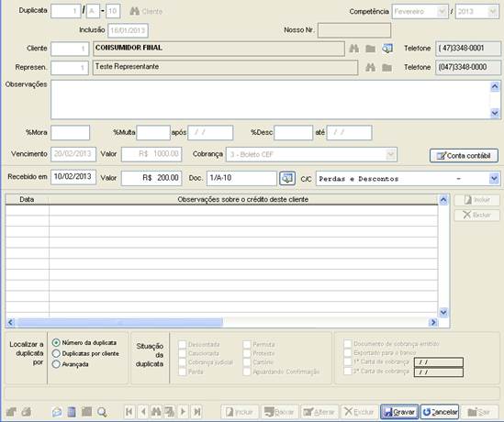Go to first record navigation arrow
The height and width of the screenshot is (422, 504).
pos(129,411)
